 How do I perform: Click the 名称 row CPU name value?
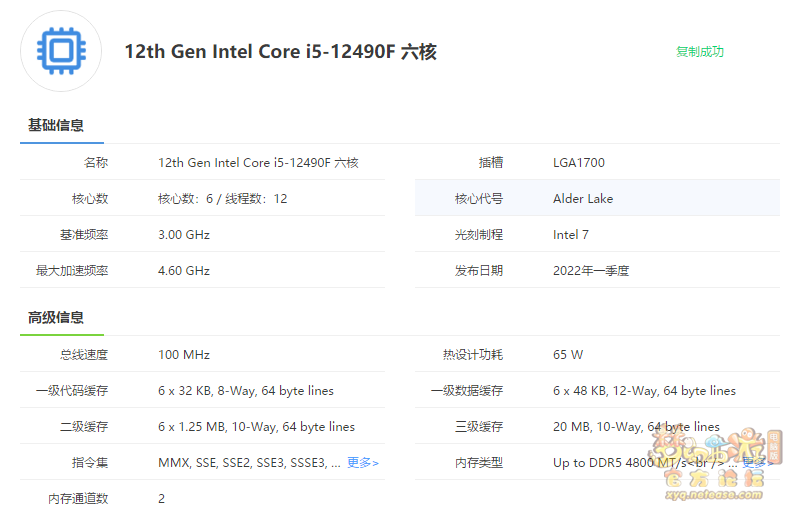tap(258, 163)
